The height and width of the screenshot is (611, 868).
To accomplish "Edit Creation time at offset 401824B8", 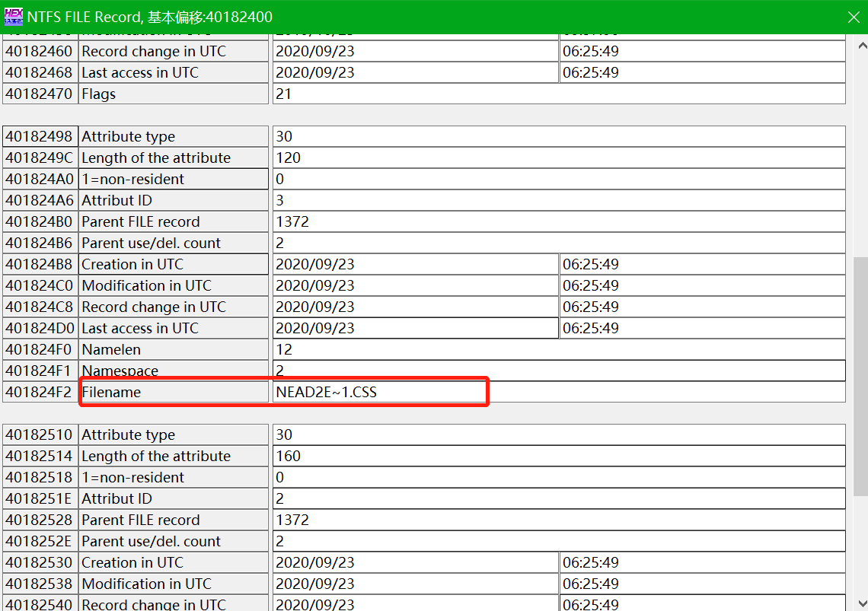I will pos(703,265).
